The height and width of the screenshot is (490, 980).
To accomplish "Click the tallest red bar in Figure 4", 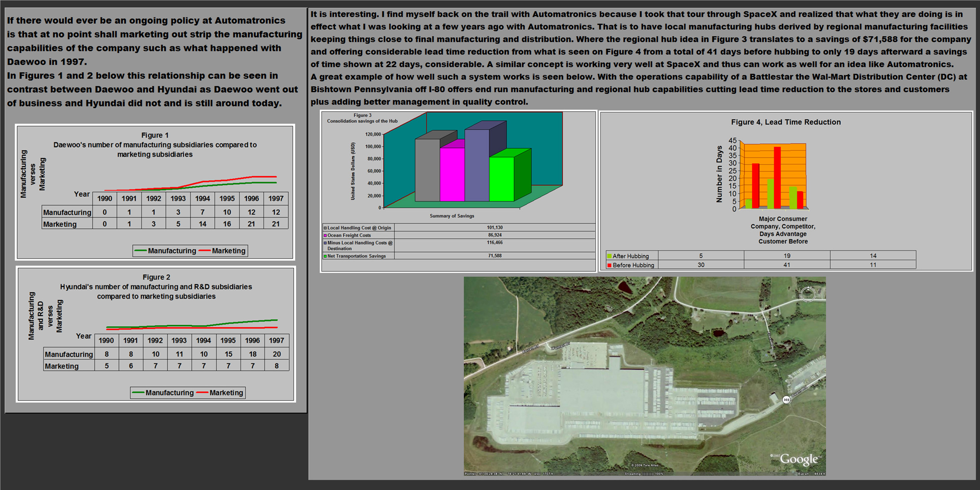I will [x=777, y=178].
